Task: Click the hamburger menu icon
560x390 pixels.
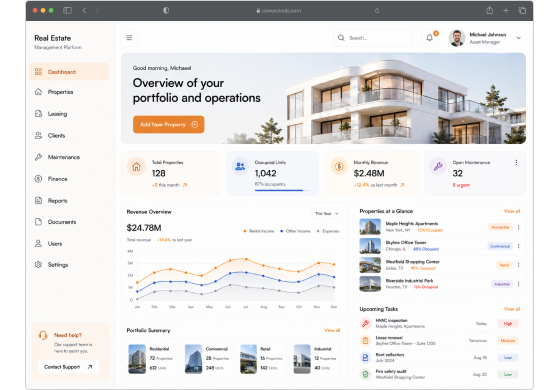Action: (x=129, y=38)
